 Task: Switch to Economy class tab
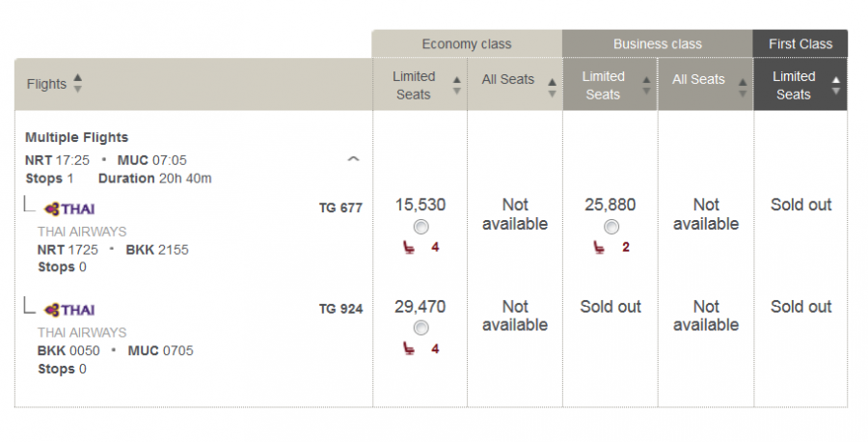click(467, 44)
